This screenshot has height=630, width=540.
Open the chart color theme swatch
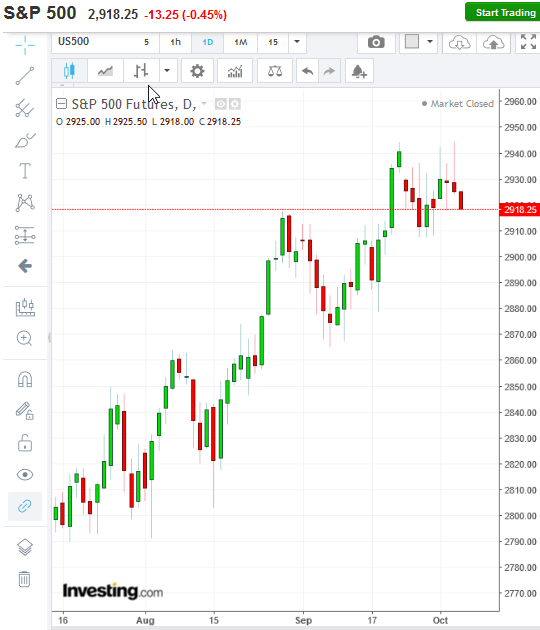click(412, 41)
